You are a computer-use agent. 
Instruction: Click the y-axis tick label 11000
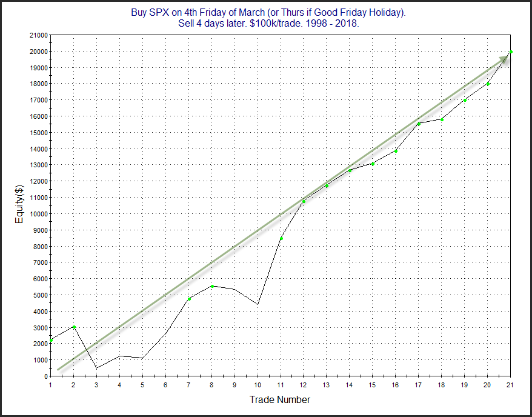tap(39, 198)
